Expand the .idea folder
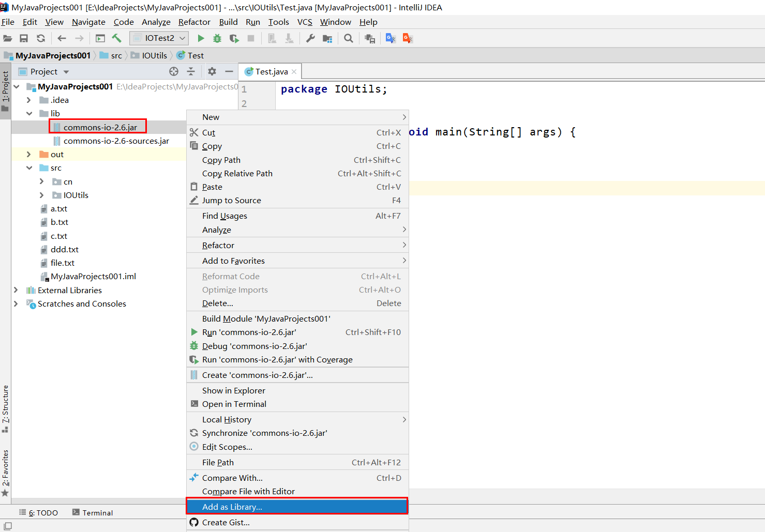The image size is (765, 532). click(29, 100)
